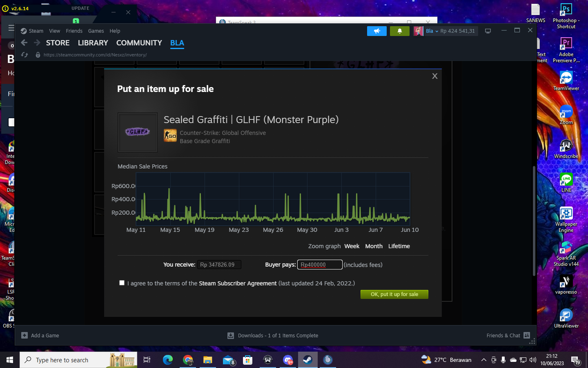The height and width of the screenshot is (368, 588).
Task: Click the CS:GO game icon
Action: (170, 136)
